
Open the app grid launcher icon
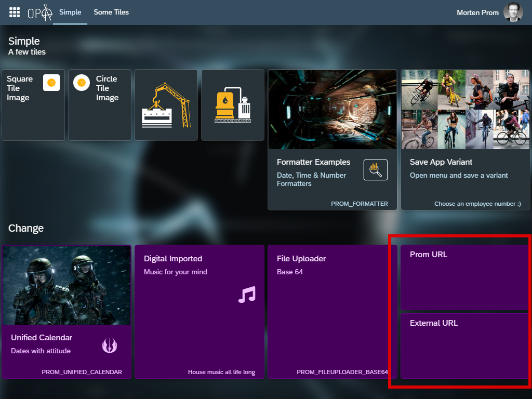pos(15,12)
